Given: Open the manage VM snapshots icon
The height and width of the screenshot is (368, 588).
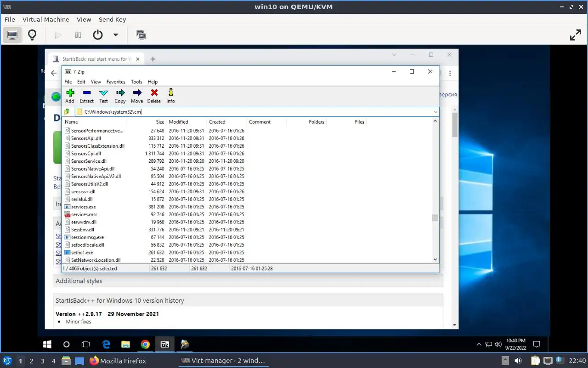Looking at the screenshot, I should (x=141, y=35).
